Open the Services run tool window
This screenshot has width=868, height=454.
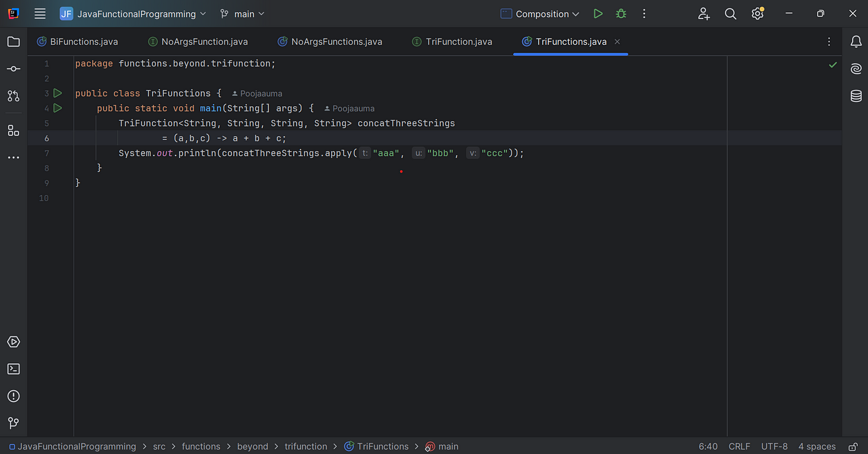coord(13,342)
